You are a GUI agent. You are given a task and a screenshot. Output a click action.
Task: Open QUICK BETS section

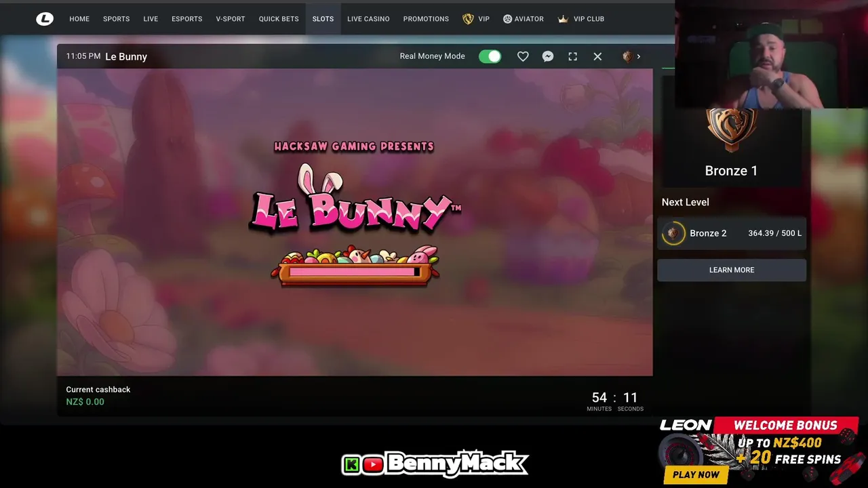[279, 19]
